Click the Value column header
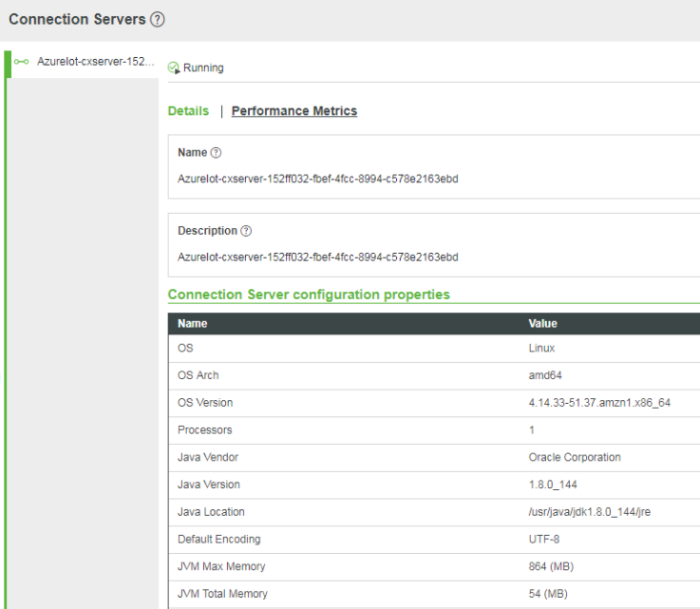The image size is (700, 609). (543, 324)
